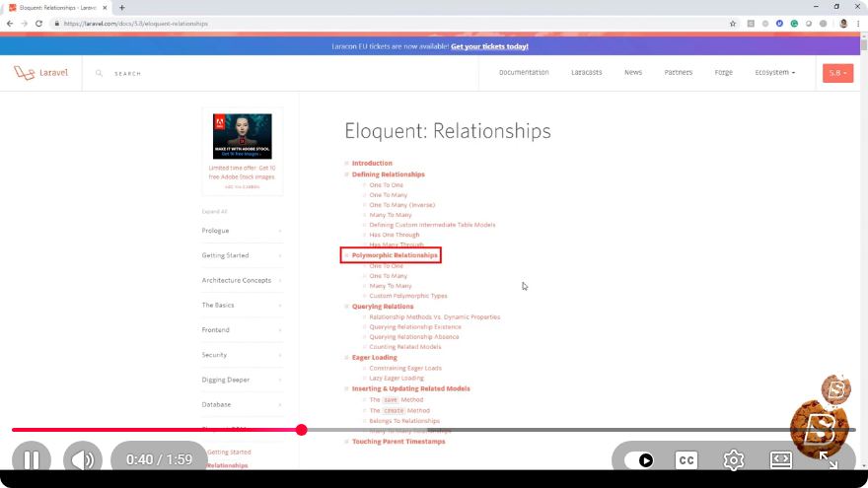Click 'Defining Custom Intermediate Table Models' link

tap(432, 225)
